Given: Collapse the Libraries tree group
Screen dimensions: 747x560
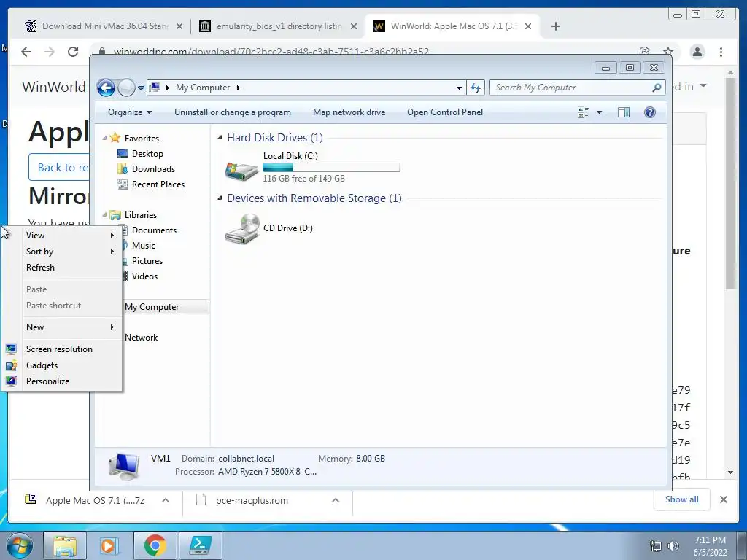Looking at the screenshot, I should coord(104,215).
